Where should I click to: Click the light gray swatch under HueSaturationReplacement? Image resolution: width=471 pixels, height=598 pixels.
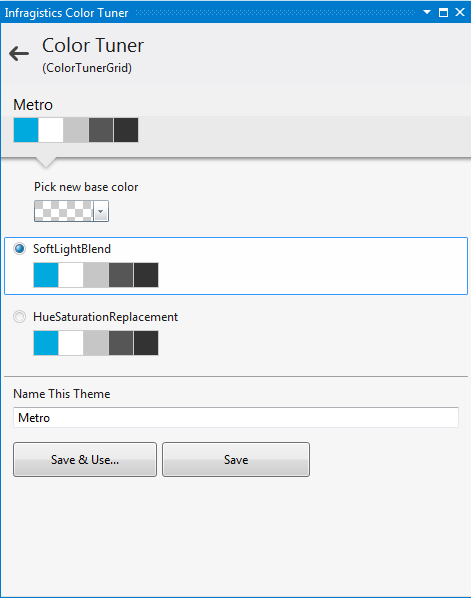(96, 343)
